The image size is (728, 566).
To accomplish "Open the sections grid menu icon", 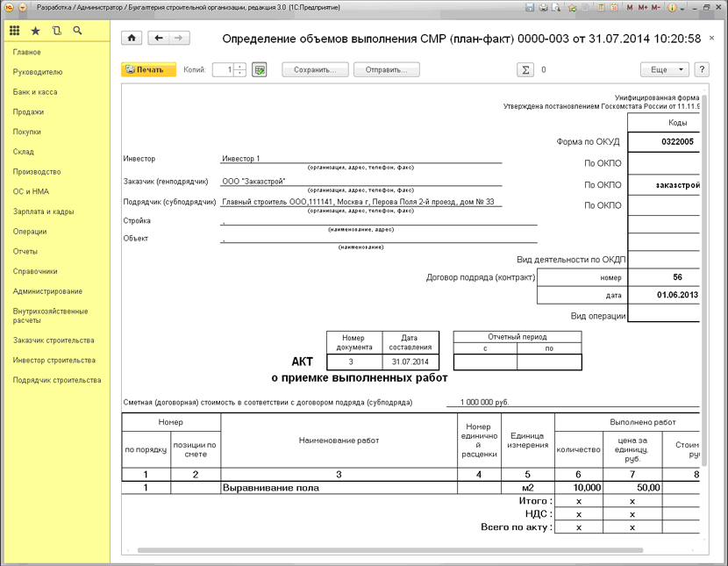I will pyautogui.click(x=14, y=31).
